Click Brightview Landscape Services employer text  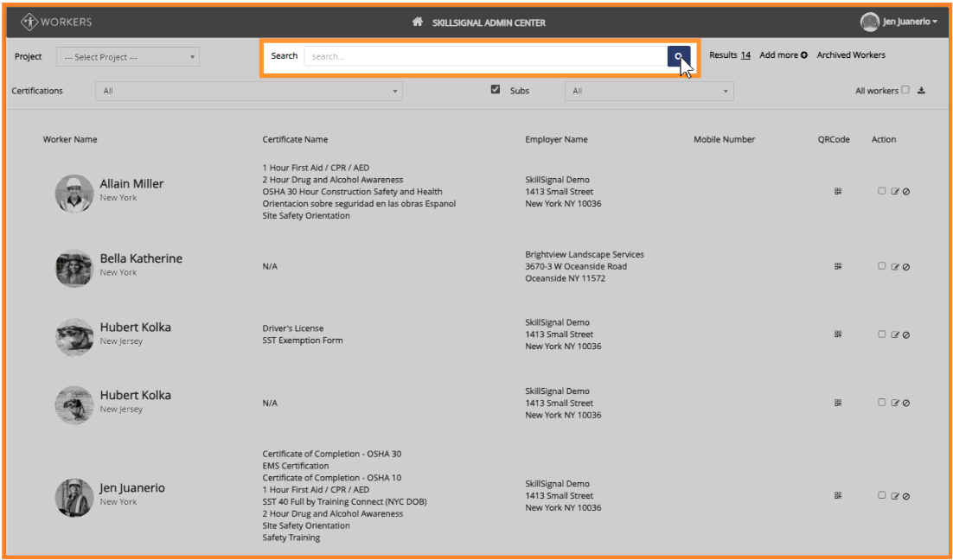pos(585,254)
